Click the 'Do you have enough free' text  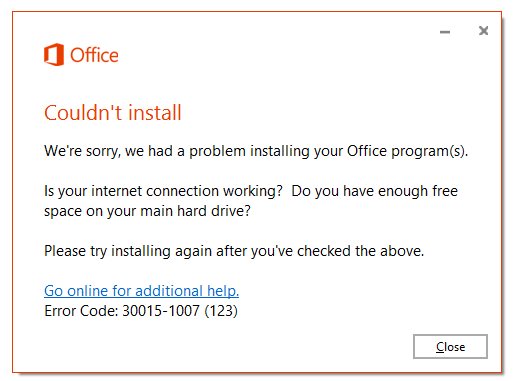point(375,191)
